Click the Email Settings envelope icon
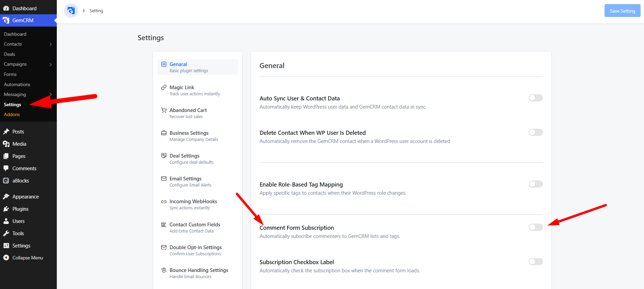Image resolution: width=644 pixels, height=289 pixels. pos(164,178)
